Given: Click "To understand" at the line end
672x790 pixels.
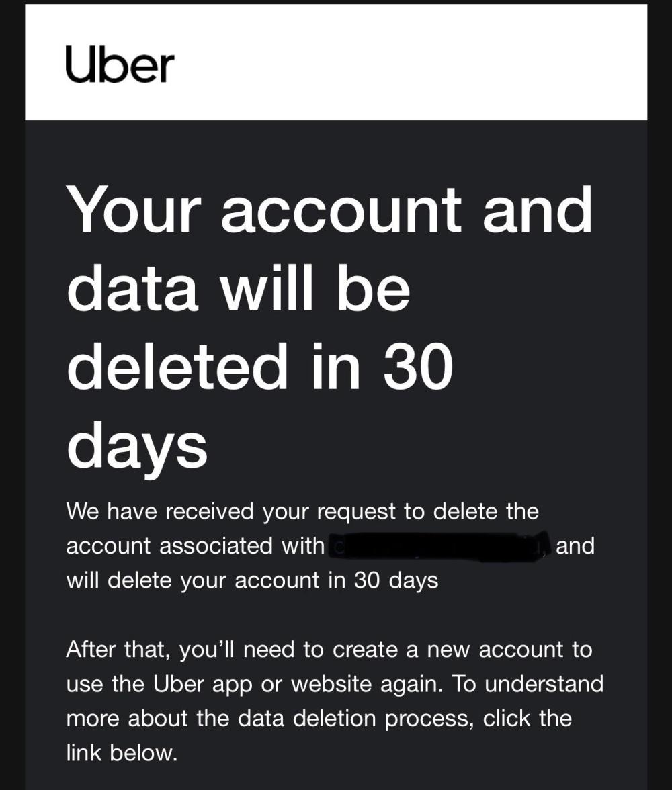Looking at the screenshot, I should point(528,684).
